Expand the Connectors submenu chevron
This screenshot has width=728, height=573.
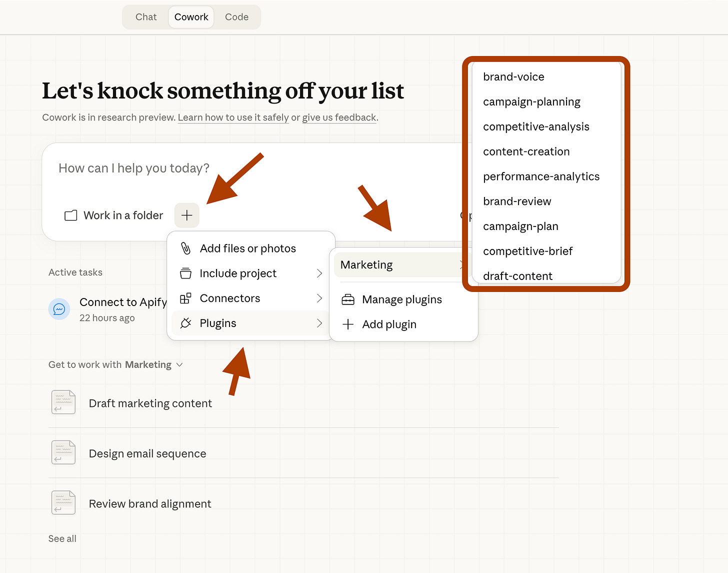click(x=319, y=298)
